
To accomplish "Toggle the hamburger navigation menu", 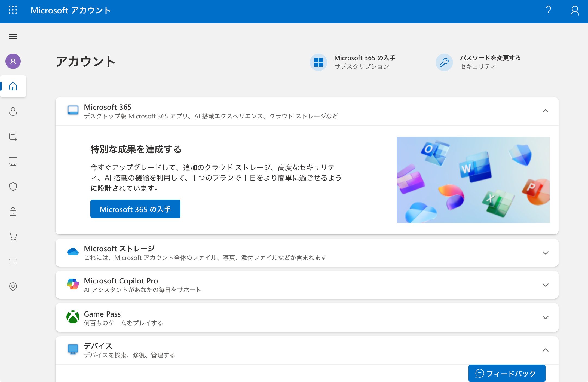I will 13,36.
